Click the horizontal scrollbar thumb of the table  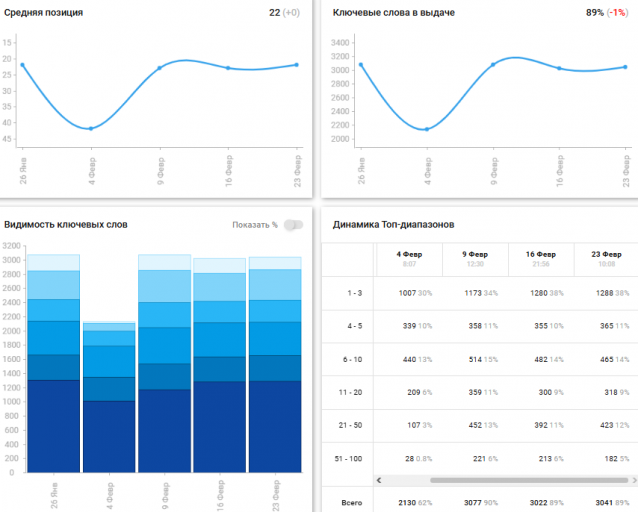coord(529,480)
